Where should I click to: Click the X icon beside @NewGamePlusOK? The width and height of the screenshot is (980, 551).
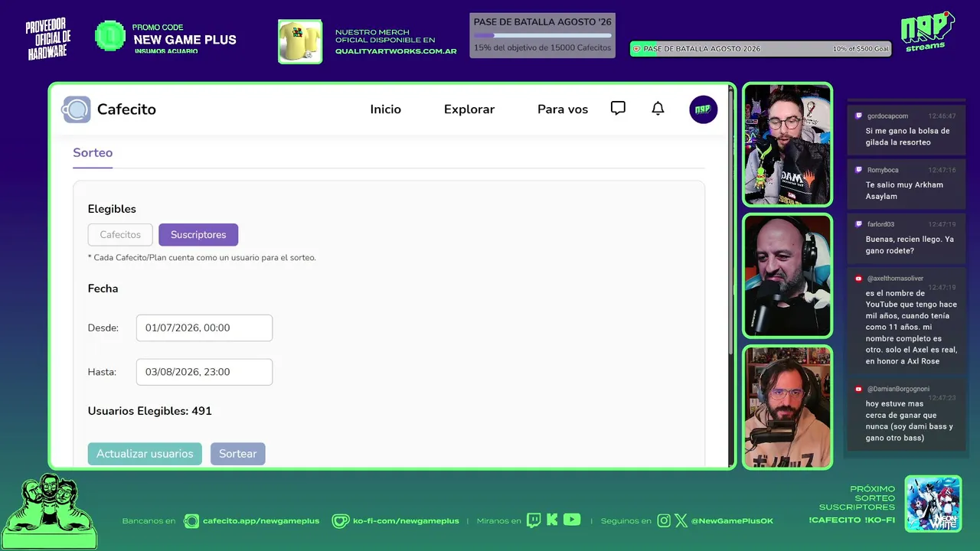point(681,520)
